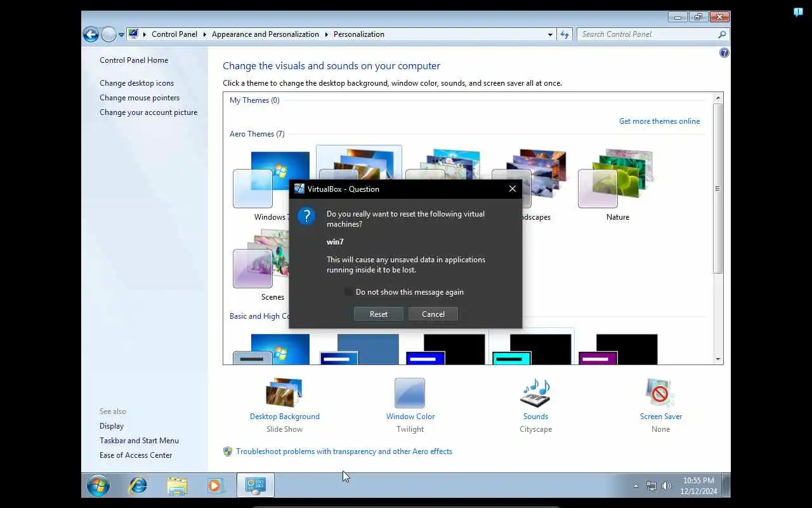
Task: Click the Forward navigation arrow
Action: pos(108,34)
